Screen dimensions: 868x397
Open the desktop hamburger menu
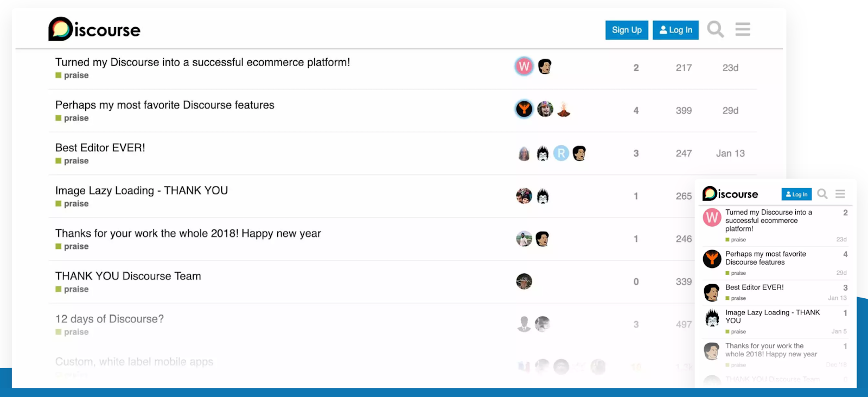pyautogui.click(x=743, y=29)
